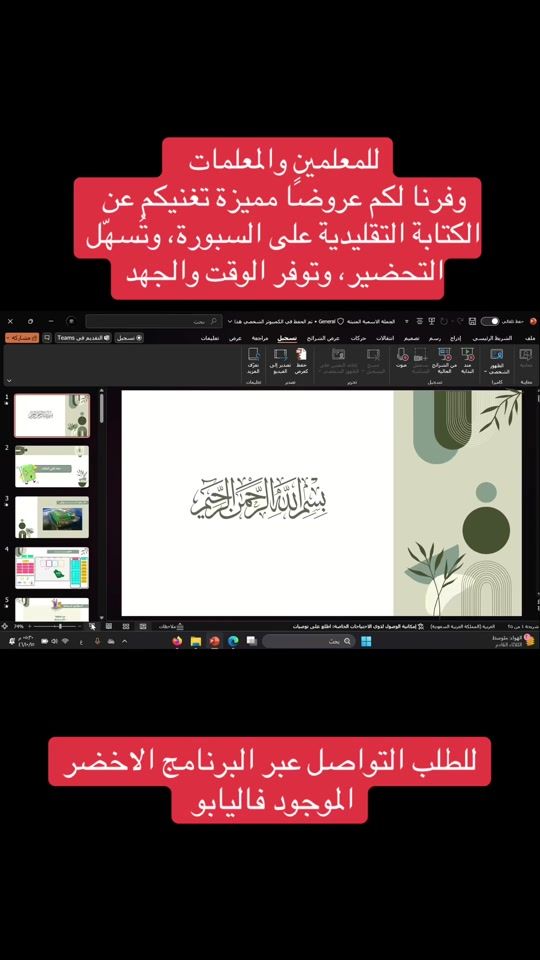Click the weather widget on the taskbar

tap(513, 640)
